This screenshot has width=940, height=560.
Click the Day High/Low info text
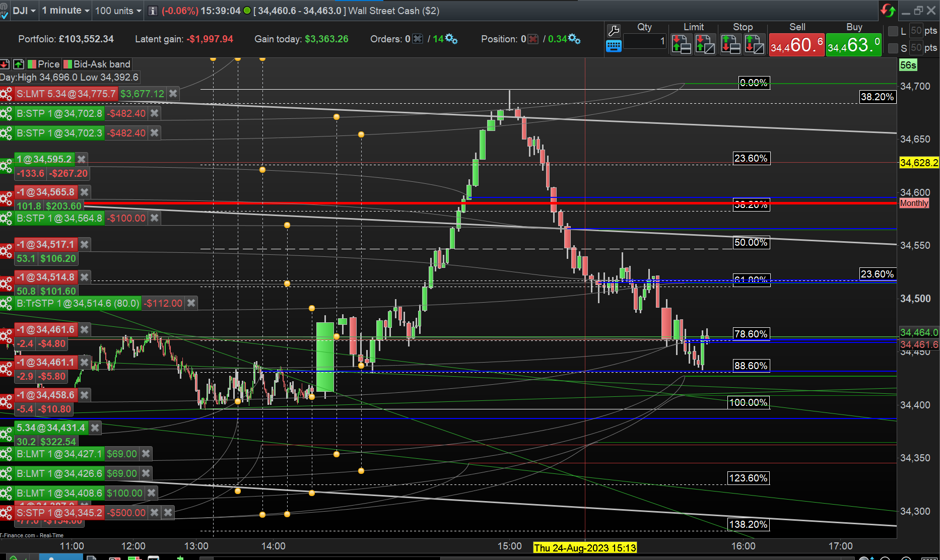click(x=69, y=77)
